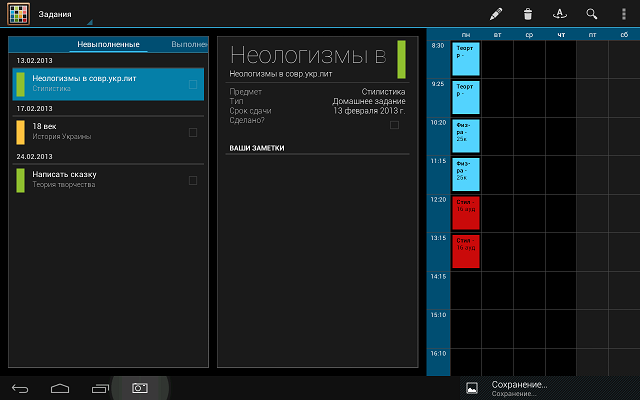Viewport: 640px width, 400px height.
Task: Tap the screenshot camera button
Action: coord(140,388)
